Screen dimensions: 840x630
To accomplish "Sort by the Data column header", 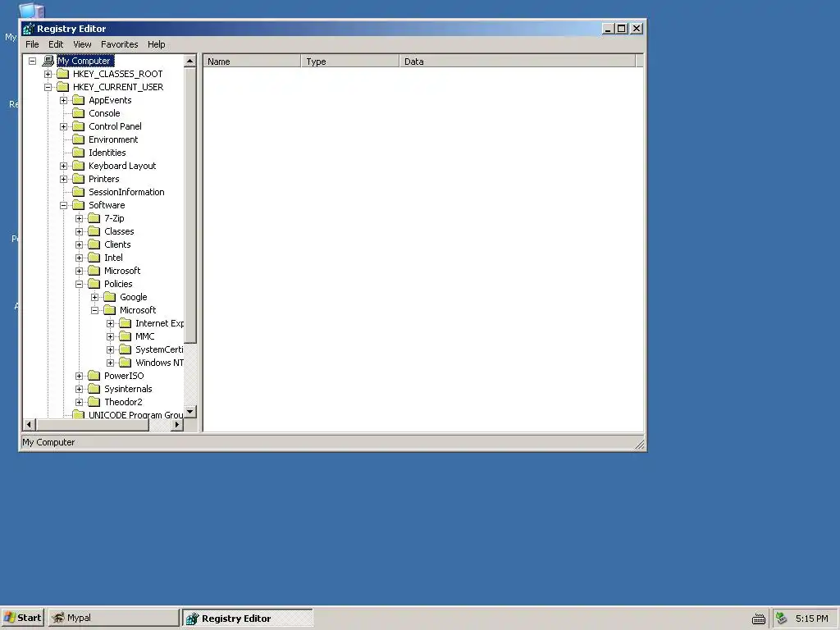I will coord(517,61).
